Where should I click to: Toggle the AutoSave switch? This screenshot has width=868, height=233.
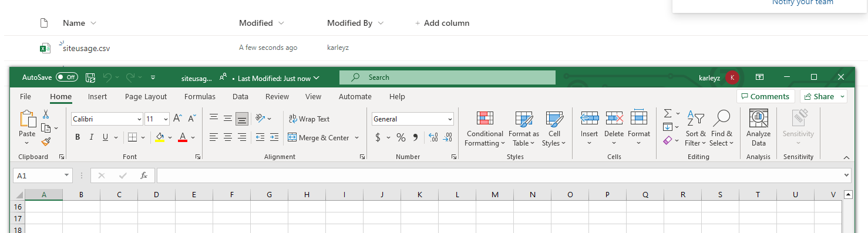coord(67,77)
